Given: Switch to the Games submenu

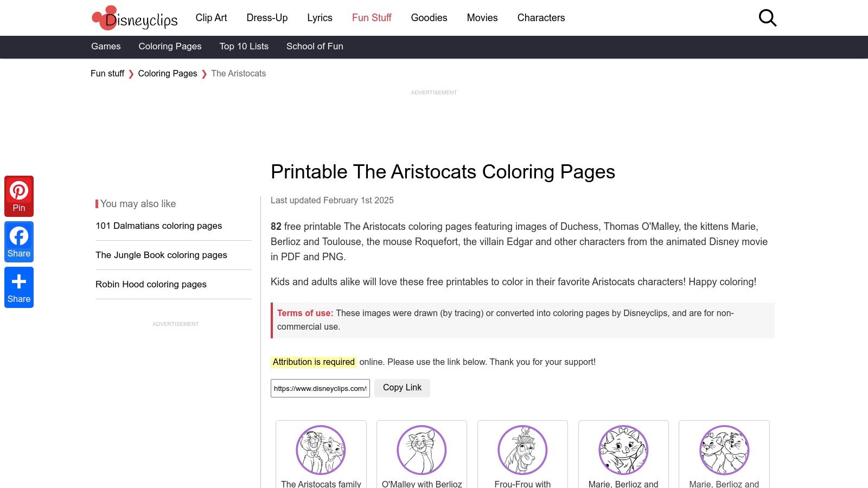Looking at the screenshot, I should tap(106, 47).
